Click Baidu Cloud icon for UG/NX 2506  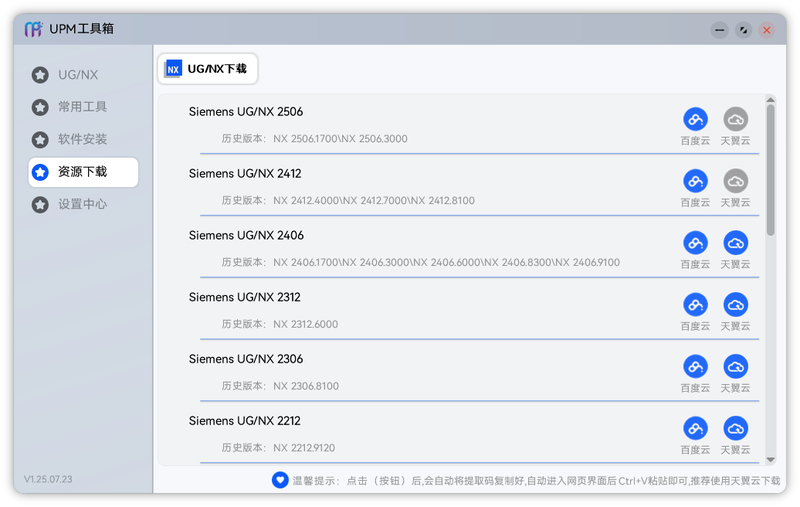(x=695, y=119)
